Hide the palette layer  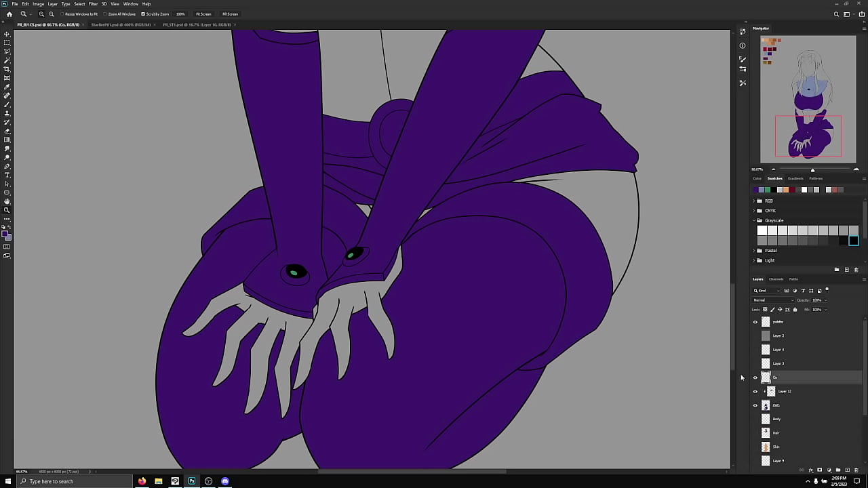coord(755,322)
